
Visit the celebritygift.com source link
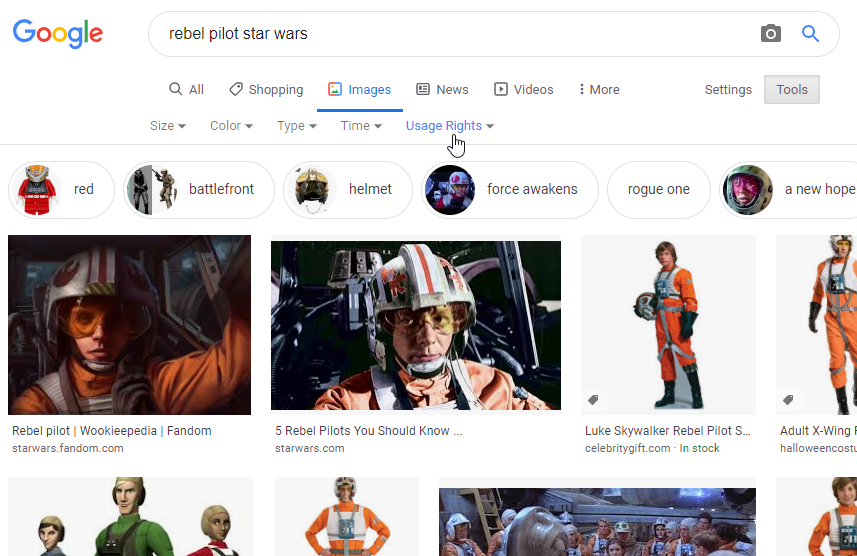click(x=627, y=448)
